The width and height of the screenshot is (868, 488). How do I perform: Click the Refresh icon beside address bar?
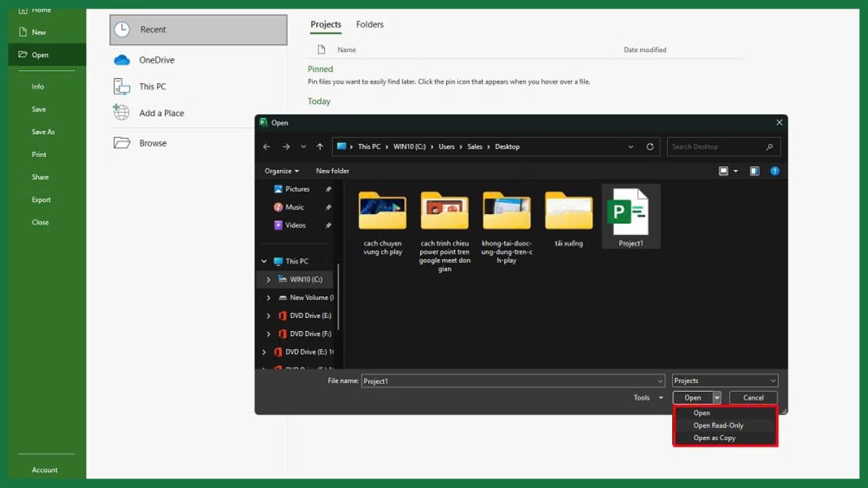(650, 147)
